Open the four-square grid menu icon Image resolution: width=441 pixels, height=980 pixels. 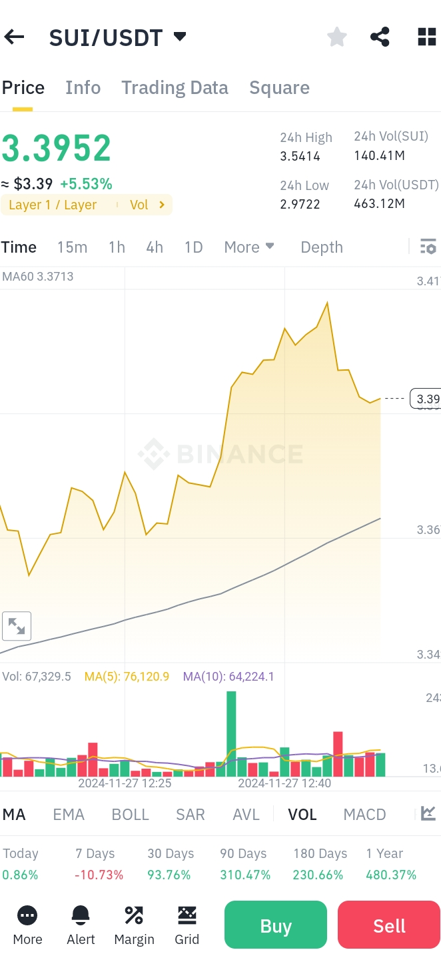(426, 37)
